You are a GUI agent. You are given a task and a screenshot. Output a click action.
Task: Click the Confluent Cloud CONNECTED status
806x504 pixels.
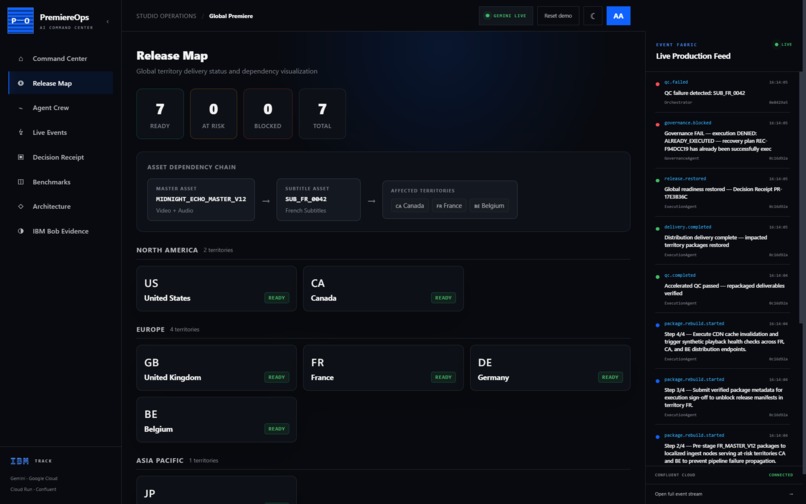[781, 475]
